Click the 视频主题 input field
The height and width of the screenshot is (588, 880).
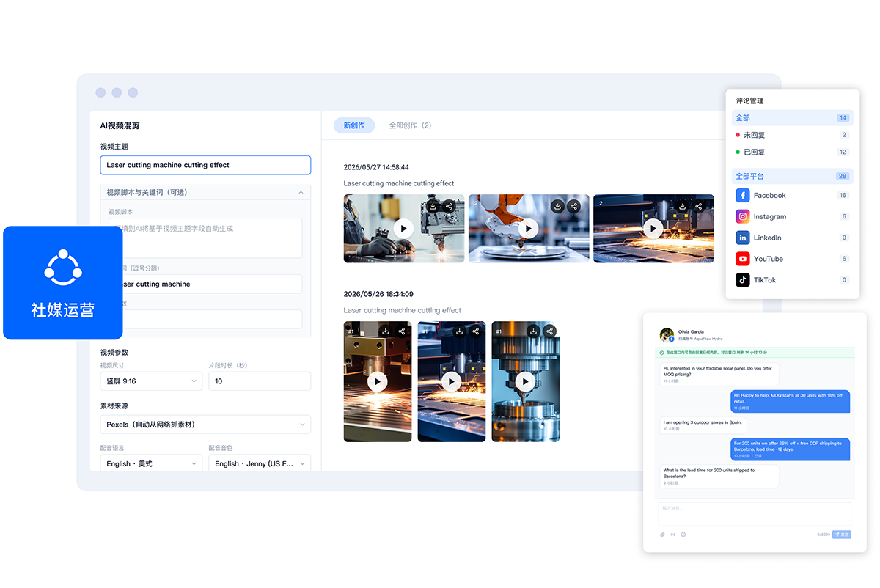pos(205,165)
